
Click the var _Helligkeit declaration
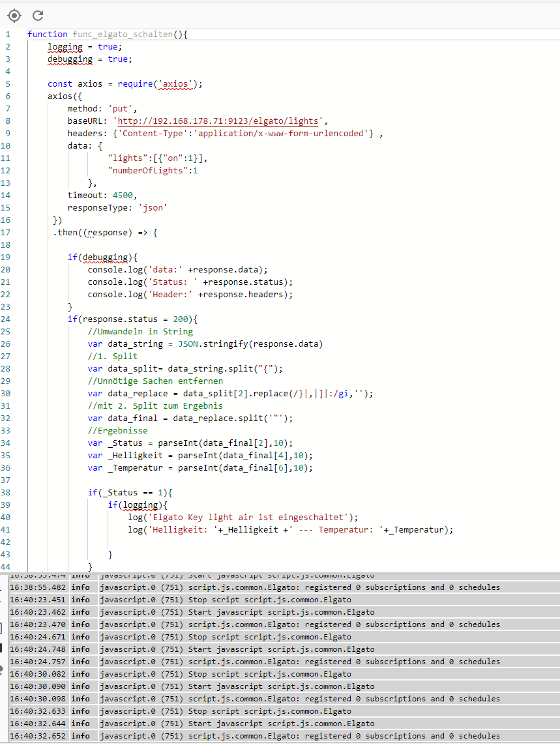tap(200, 456)
